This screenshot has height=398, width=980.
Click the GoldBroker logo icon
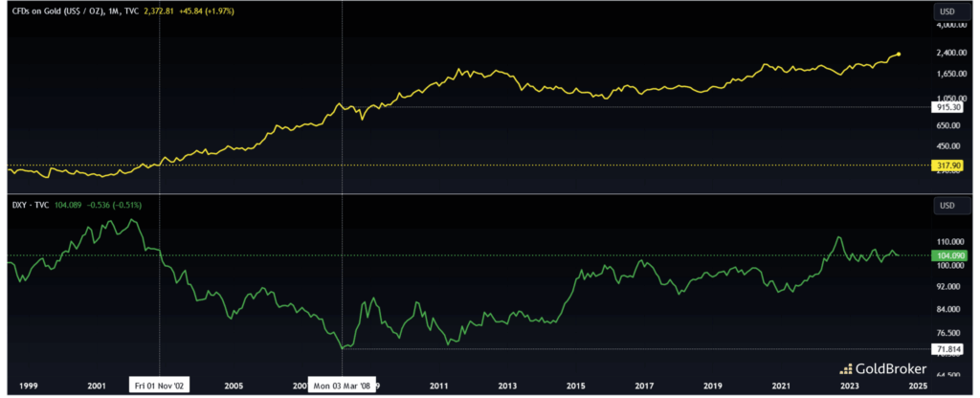point(846,367)
